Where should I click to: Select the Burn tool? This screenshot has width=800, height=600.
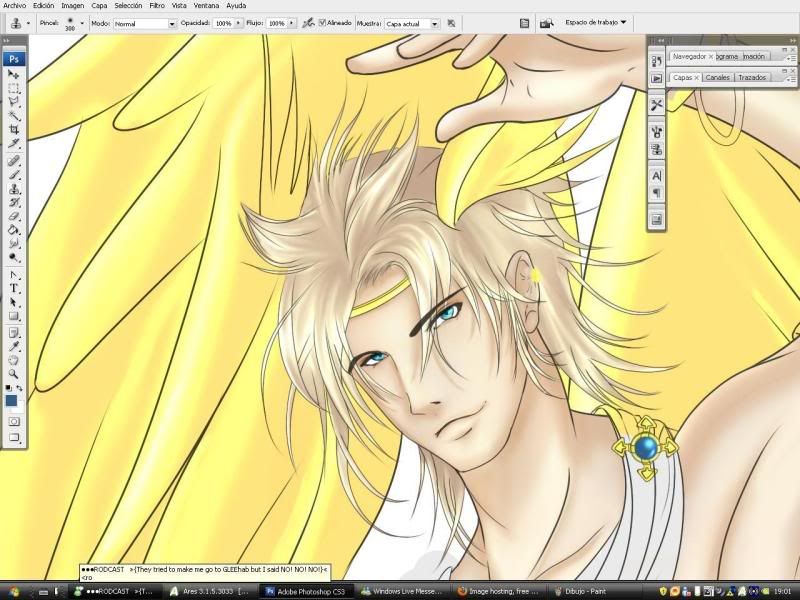(14, 258)
